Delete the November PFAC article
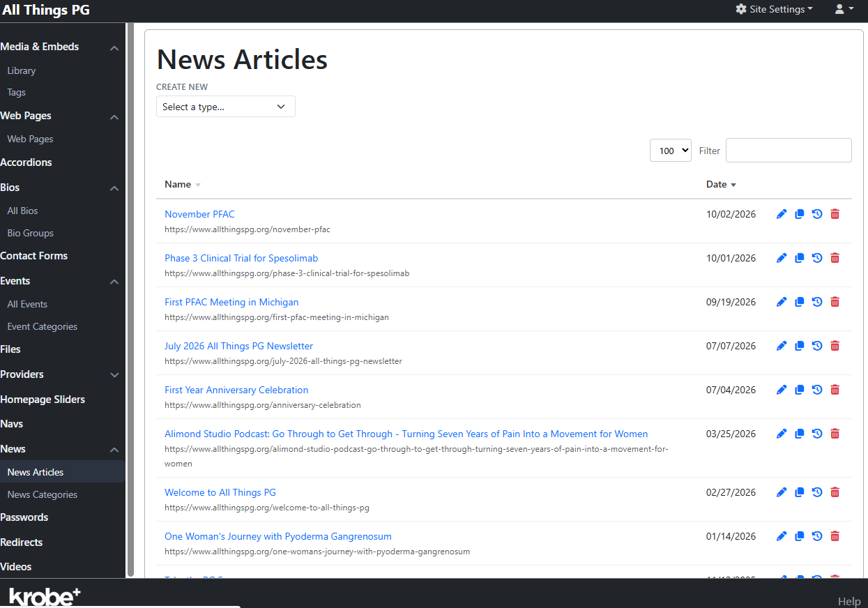The width and height of the screenshot is (868, 608). (835, 214)
